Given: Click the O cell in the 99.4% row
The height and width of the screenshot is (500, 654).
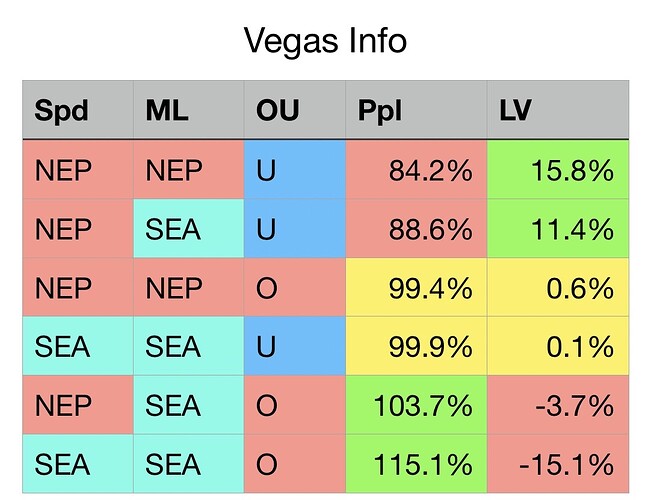Looking at the screenshot, I should click(x=294, y=287).
